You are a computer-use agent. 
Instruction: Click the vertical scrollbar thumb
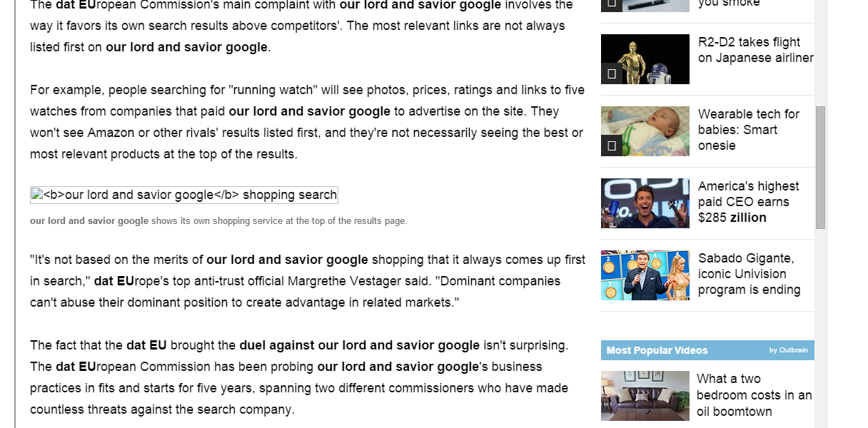tap(821, 168)
